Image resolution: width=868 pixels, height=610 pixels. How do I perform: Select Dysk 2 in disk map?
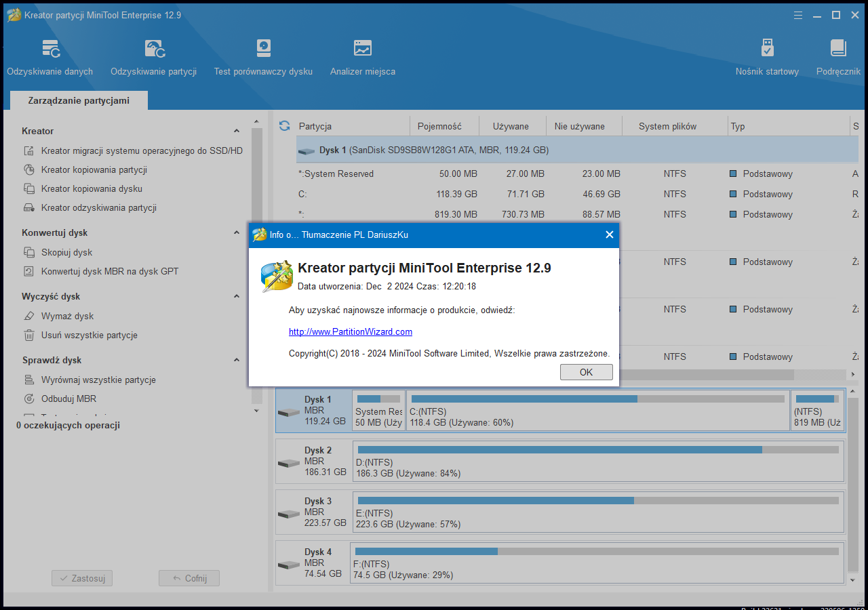[x=314, y=461]
